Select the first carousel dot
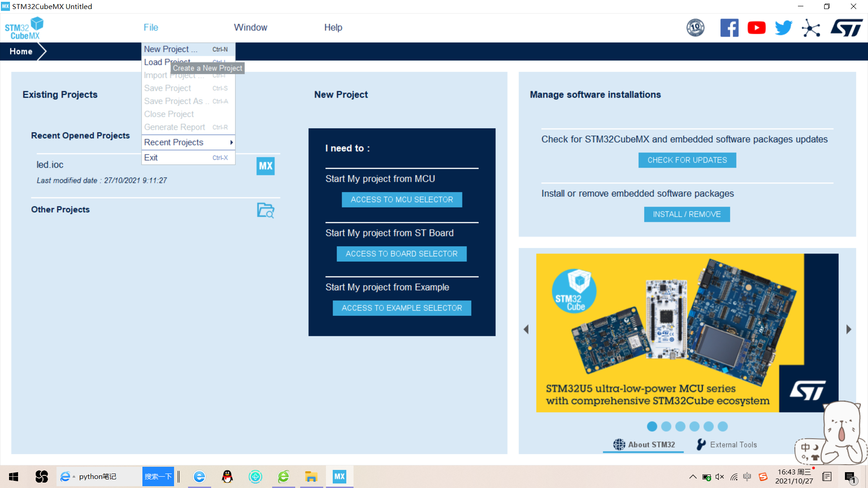 [x=652, y=427]
